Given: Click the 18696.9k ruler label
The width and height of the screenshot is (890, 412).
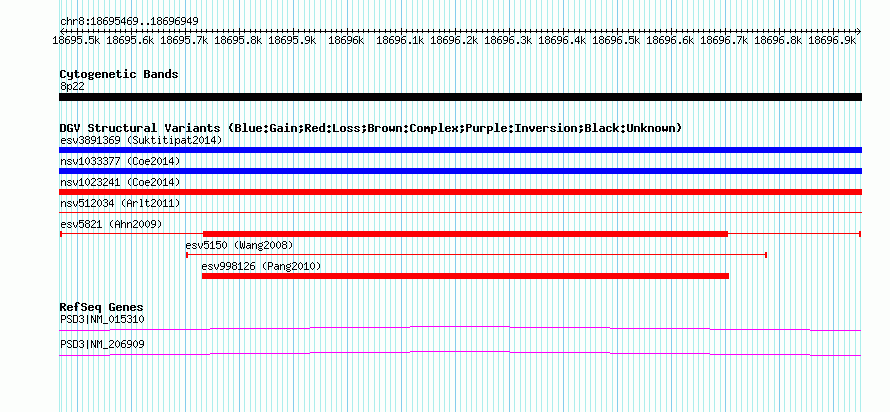Looking at the screenshot, I should [832, 41].
